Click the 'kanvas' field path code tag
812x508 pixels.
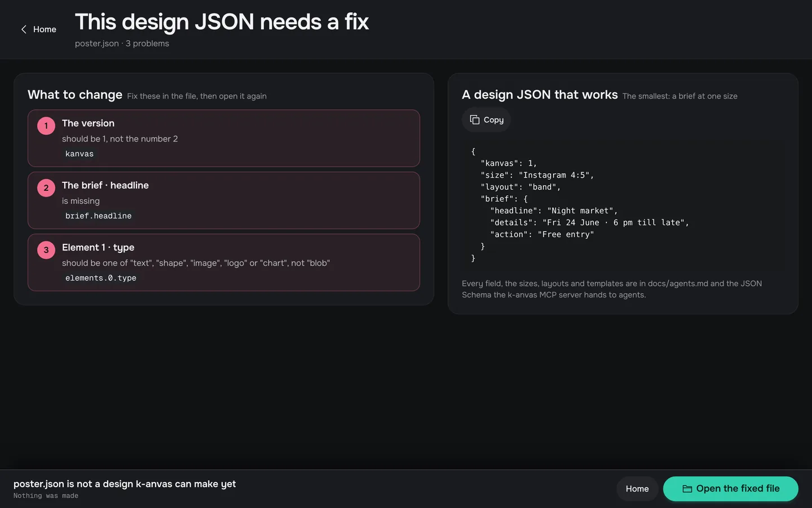tap(80, 154)
